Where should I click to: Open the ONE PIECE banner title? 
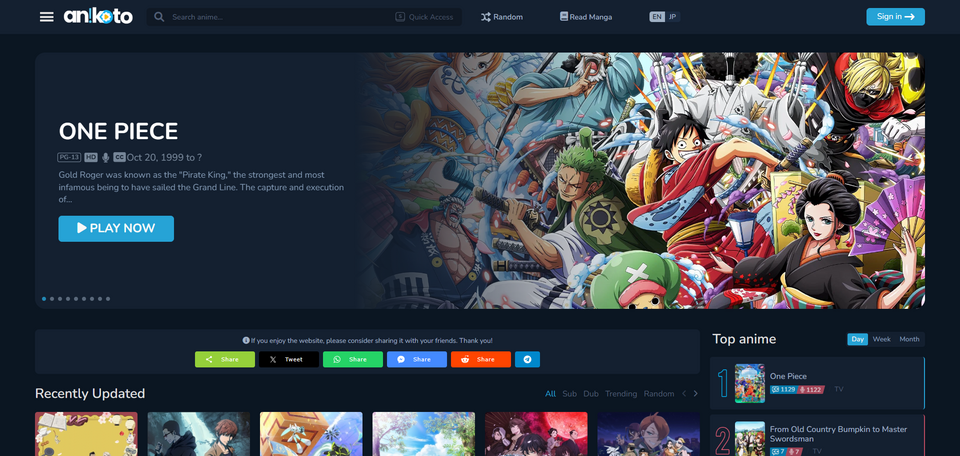point(118,131)
